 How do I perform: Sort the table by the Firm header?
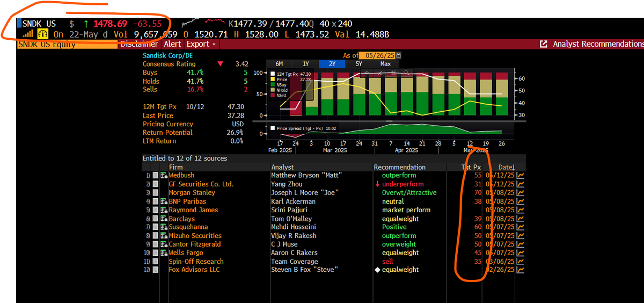pos(177,167)
